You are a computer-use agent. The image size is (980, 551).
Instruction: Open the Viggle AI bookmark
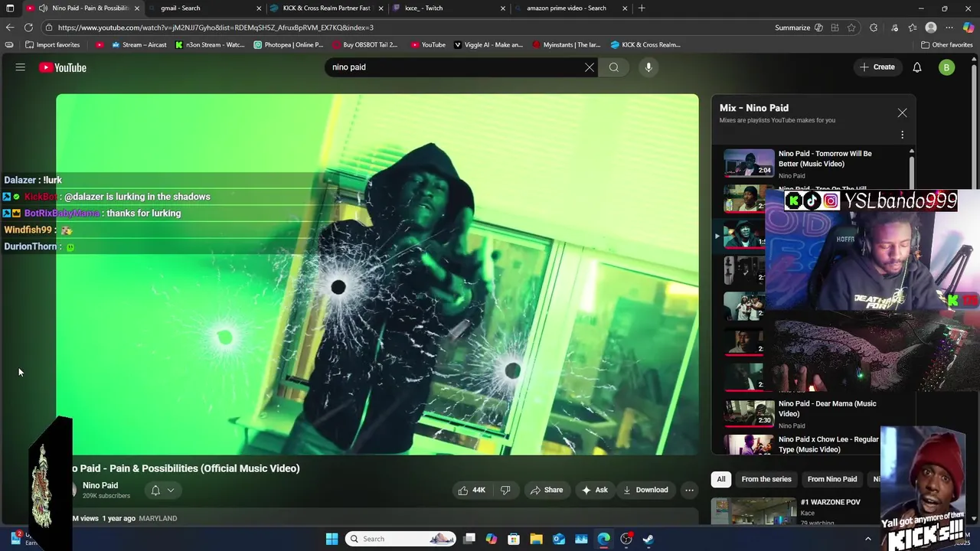488,44
